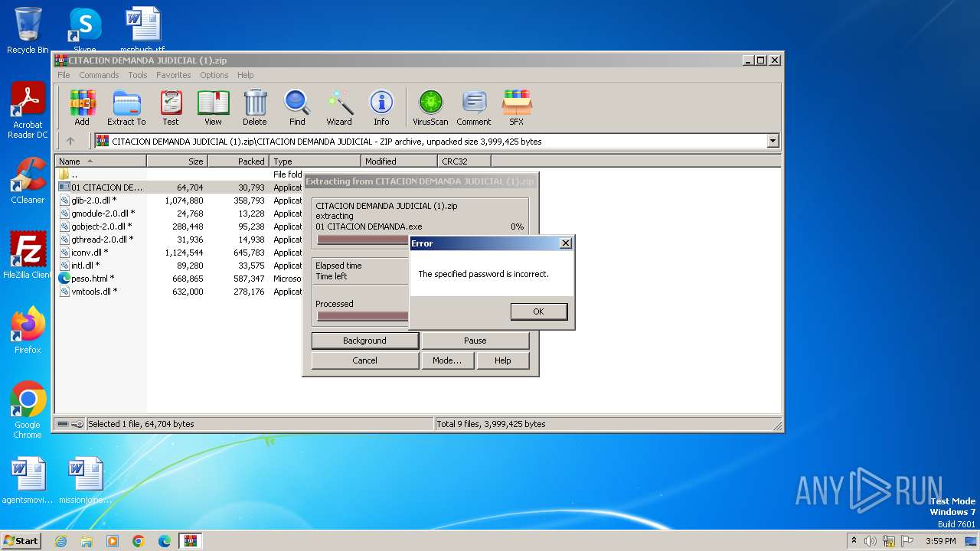980x551 pixels.
Task: Click the Processed total progress bar
Action: coord(363,316)
